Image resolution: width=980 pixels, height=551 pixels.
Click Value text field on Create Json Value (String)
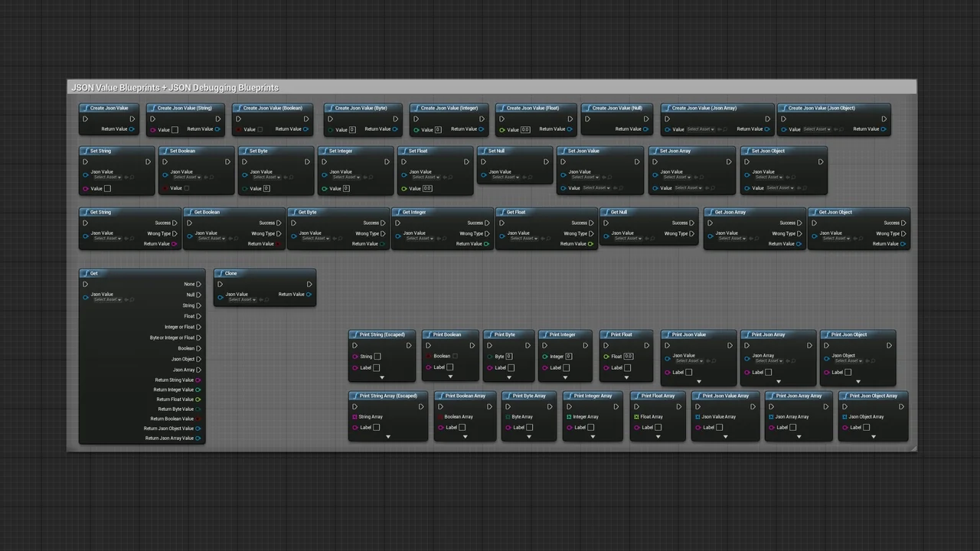pos(175,130)
